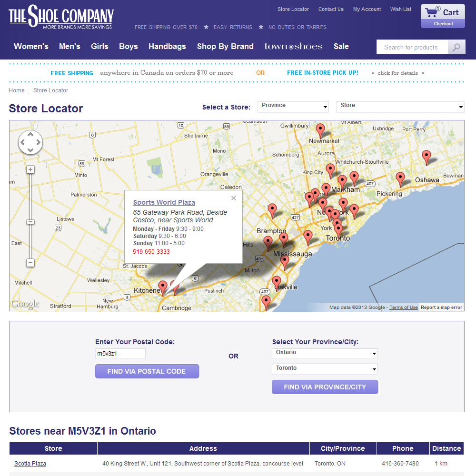This screenshot has width=476, height=476.
Task: Click Report a map error
Action: (441, 307)
